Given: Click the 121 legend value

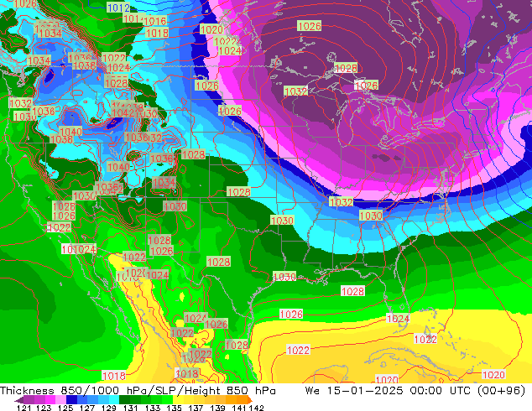Looking at the screenshot, I should point(23,408).
